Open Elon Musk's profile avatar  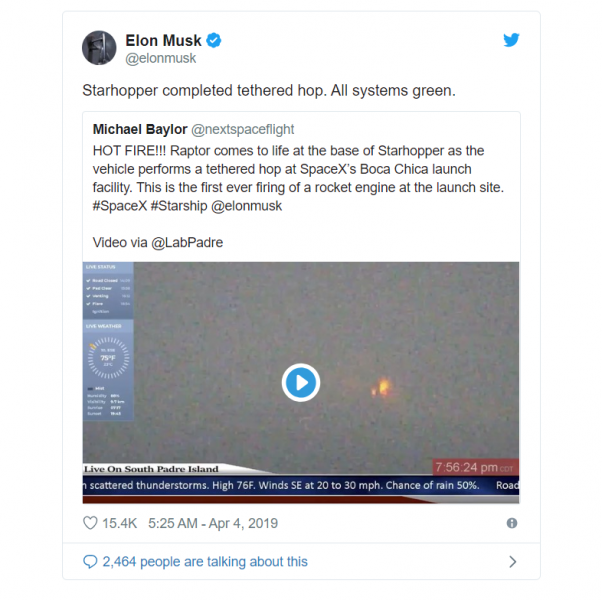coord(99,48)
